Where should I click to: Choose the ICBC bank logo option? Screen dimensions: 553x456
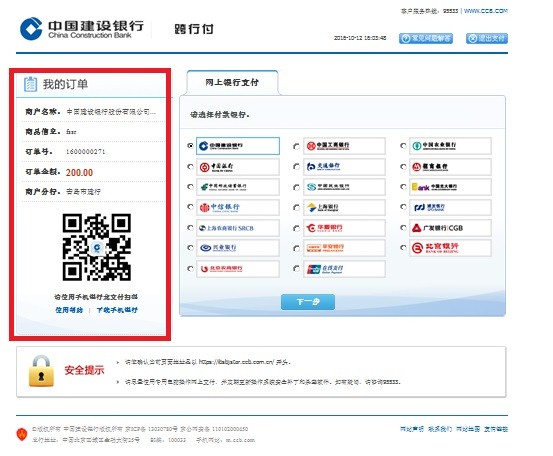(344, 146)
